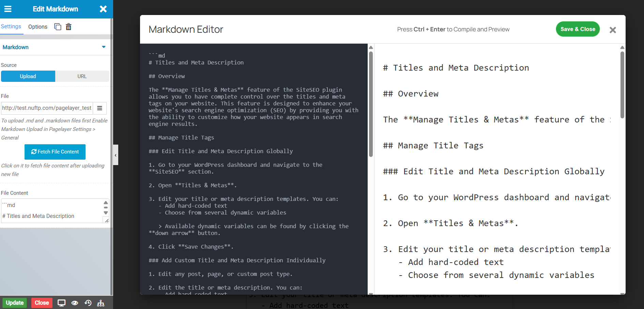Click the Source label in settings panel
This screenshot has height=309, width=644.
9,65
